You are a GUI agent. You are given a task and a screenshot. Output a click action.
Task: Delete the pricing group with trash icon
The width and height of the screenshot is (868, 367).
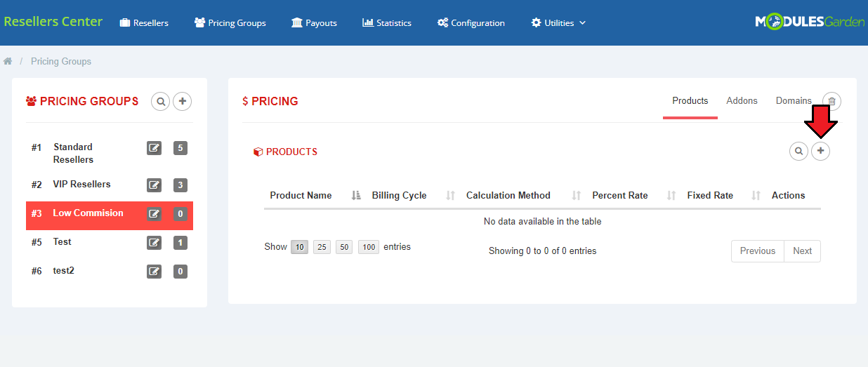click(x=831, y=101)
